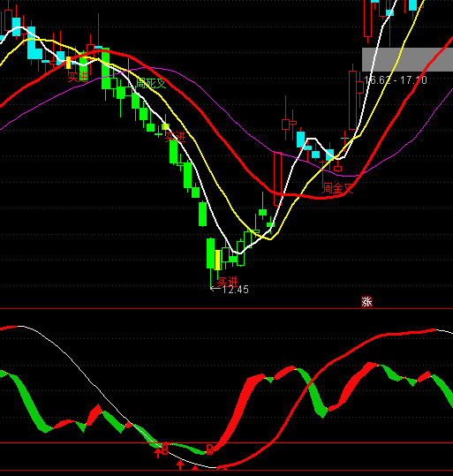Select the yellow candle near top-left 买进
This screenshot has width=453, height=476.
tap(68, 63)
